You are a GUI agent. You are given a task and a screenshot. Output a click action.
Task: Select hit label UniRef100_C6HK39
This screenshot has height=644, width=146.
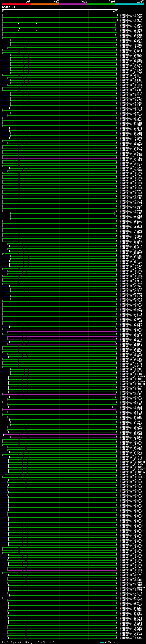[x=131, y=113]
